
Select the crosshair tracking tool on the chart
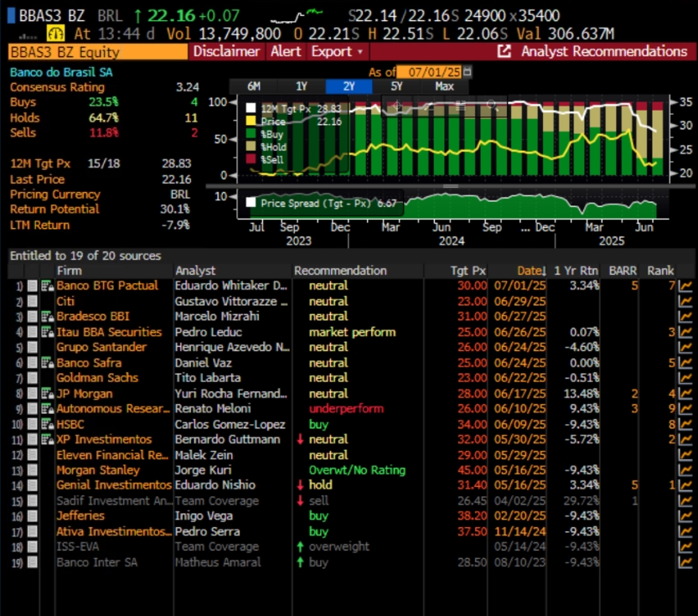(397, 106)
